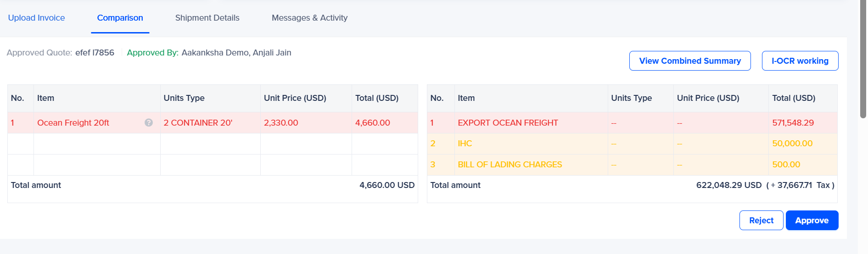Click the approved quote name efef I7856
Viewport: 868px width, 254px height.
point(95,53)
